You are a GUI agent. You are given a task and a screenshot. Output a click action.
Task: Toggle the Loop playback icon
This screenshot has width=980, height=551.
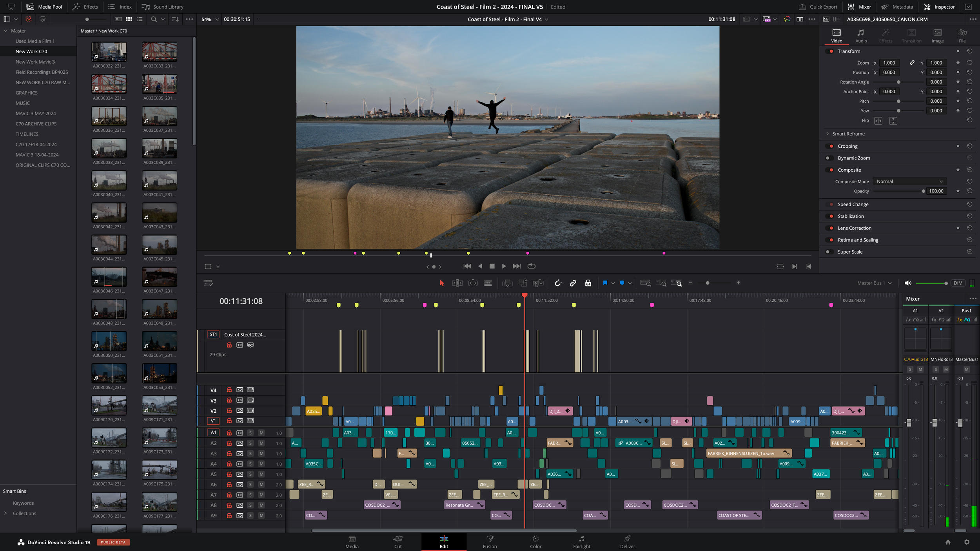pos(531,266)
